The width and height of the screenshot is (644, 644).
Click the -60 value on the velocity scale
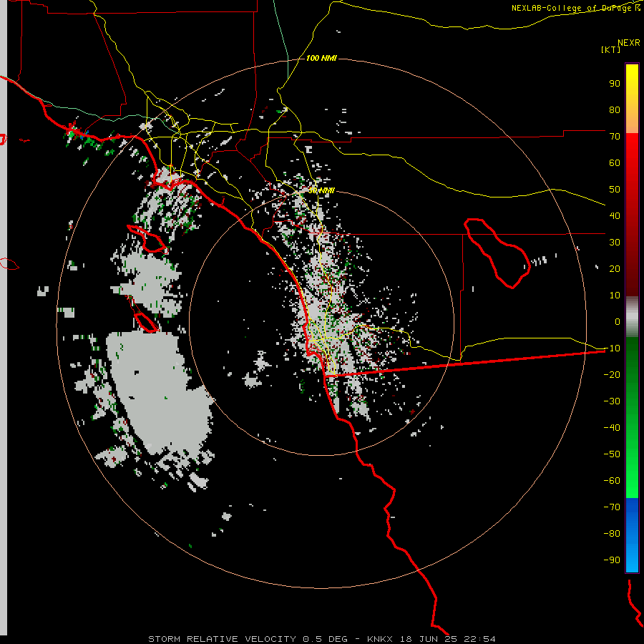[612, 481]
